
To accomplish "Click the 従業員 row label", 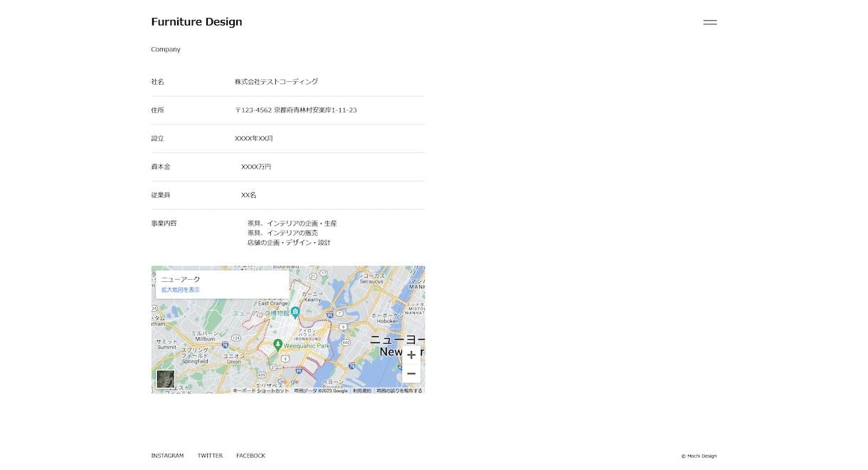I will point(161,195).
